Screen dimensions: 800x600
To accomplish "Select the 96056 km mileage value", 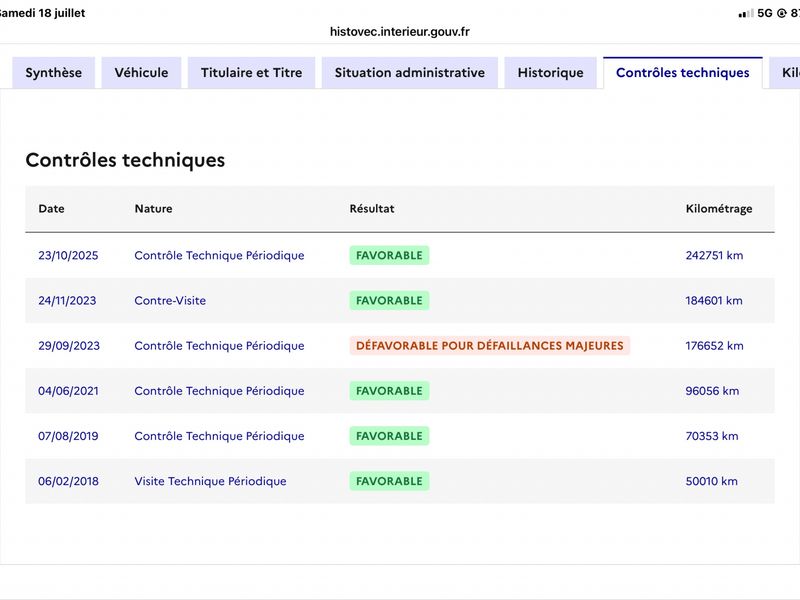I will (x=712, y=391).
